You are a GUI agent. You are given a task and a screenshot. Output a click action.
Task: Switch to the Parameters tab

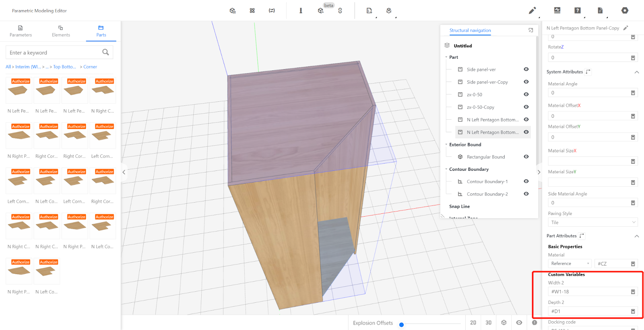pyautogui.click(x=21, y=31)
